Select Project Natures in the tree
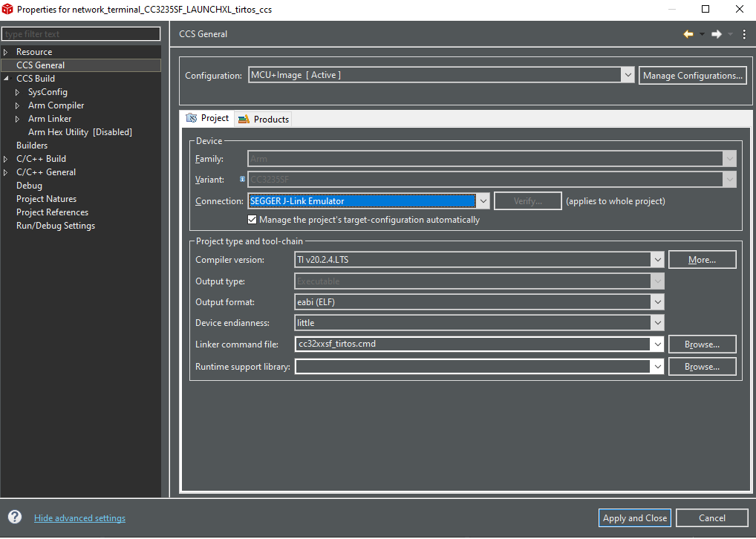 tap(46, 199)
